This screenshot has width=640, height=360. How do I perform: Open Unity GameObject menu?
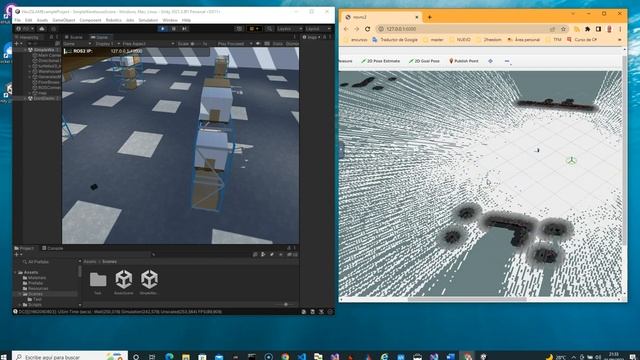click(x=64, y=20)
